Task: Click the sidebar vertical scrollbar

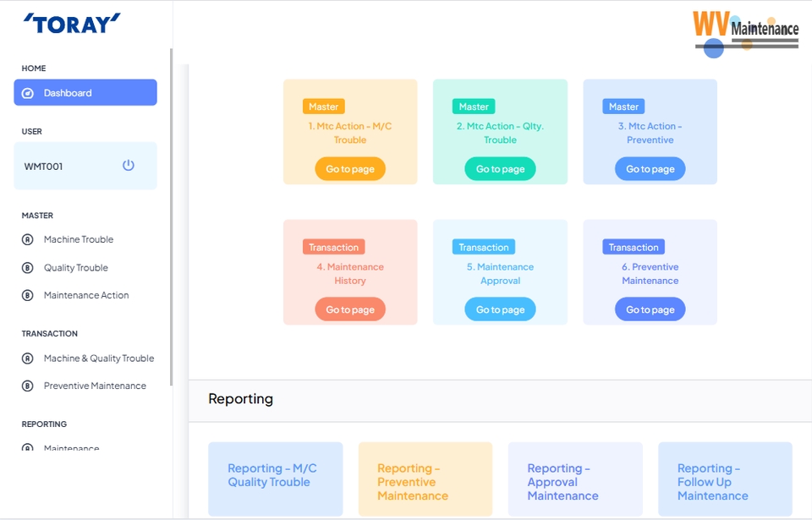Action: coord(171,211)
